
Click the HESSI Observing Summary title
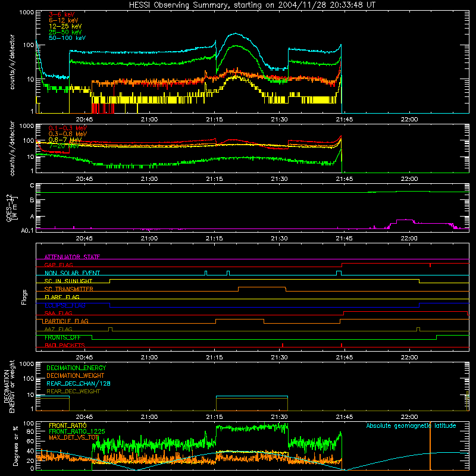[252, 5]
